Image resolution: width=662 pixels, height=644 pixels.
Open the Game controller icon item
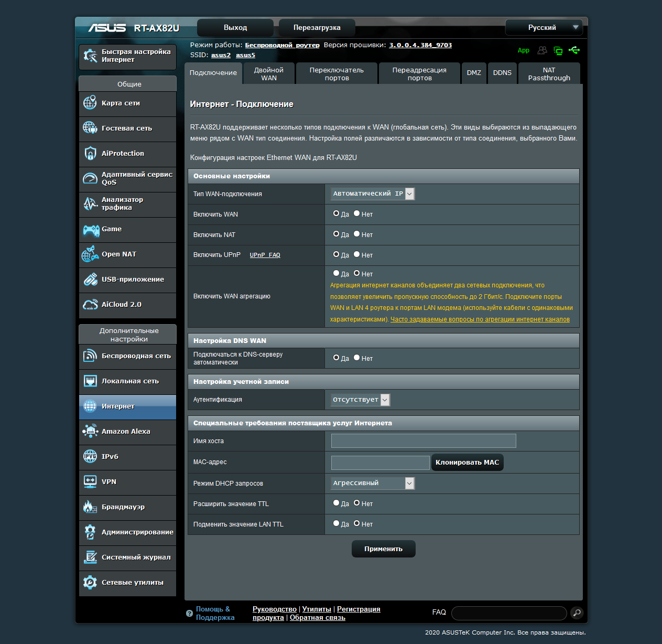point(91,230)
